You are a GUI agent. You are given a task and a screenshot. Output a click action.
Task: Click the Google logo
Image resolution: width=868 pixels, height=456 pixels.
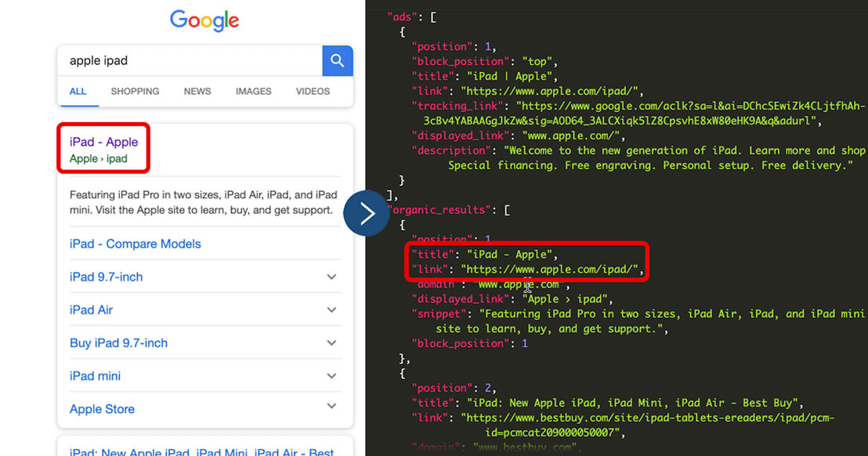tap(204, 21)
